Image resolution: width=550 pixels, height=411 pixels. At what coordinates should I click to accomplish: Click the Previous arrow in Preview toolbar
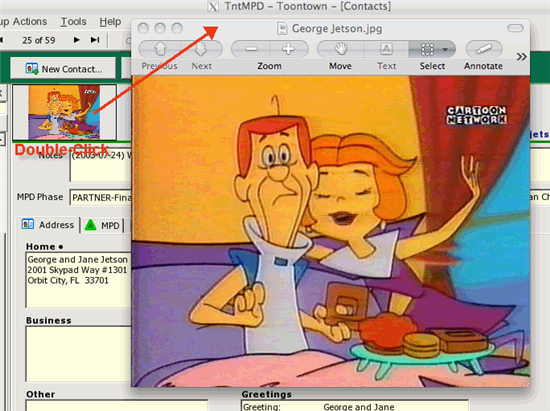pos(160,49)
